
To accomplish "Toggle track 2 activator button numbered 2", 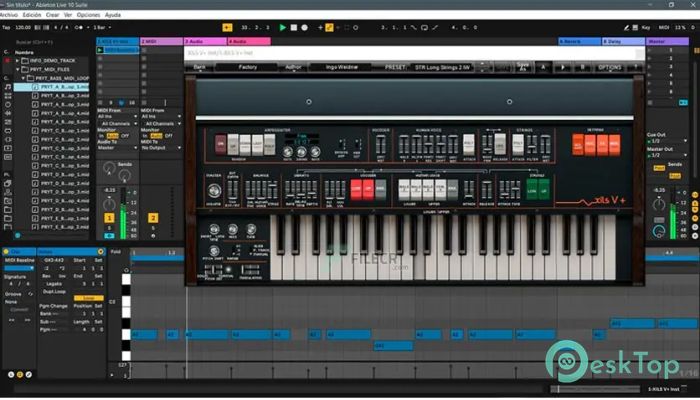I will click(x=153, y=218).
